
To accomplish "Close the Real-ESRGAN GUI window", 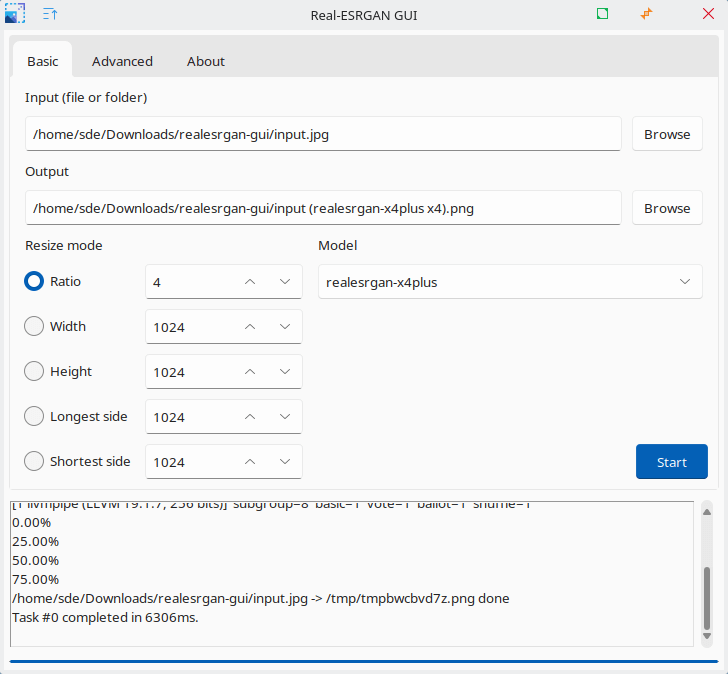I will [708, 14].
